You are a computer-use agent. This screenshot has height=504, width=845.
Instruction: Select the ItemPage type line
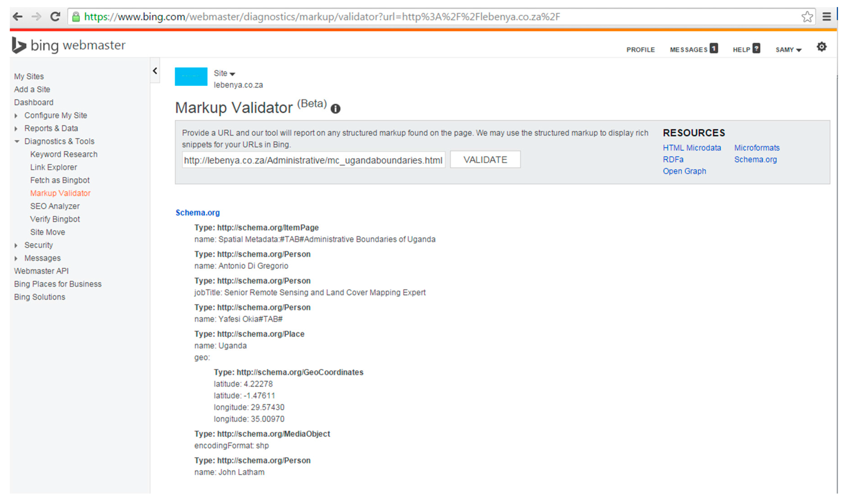[256, 228]
